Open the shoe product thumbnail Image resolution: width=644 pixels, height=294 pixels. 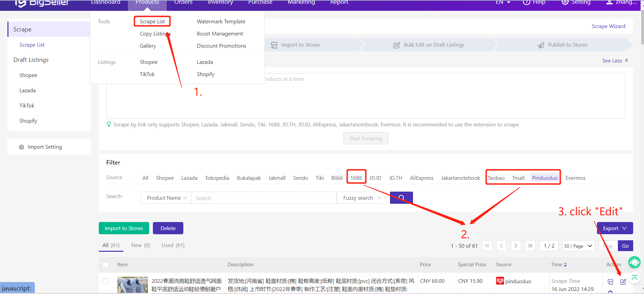[133, 285]
